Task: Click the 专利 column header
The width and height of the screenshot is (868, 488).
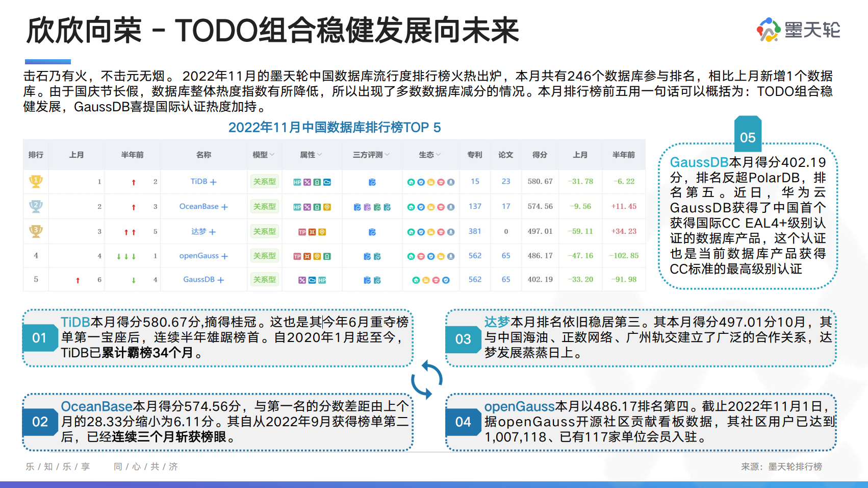Action: coord(475,155)
